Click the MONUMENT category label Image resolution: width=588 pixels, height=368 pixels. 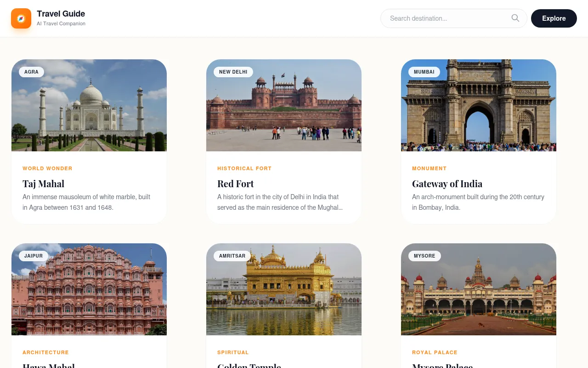tap(429, 168)
